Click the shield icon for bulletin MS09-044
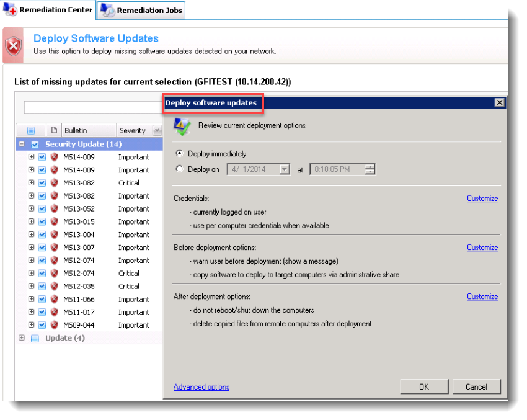 (54, 325)
